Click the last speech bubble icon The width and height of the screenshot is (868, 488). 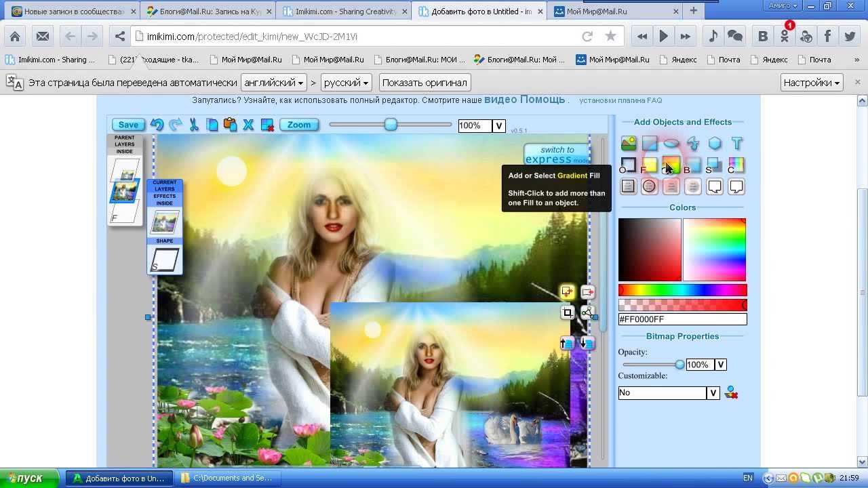pyautogui.click(x=736, y=186)
